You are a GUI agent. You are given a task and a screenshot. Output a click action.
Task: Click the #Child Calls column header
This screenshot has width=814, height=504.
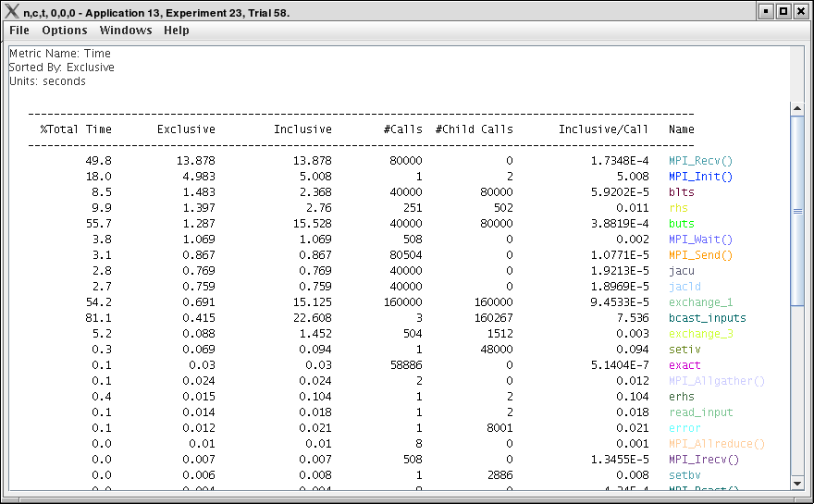point(474,129)
